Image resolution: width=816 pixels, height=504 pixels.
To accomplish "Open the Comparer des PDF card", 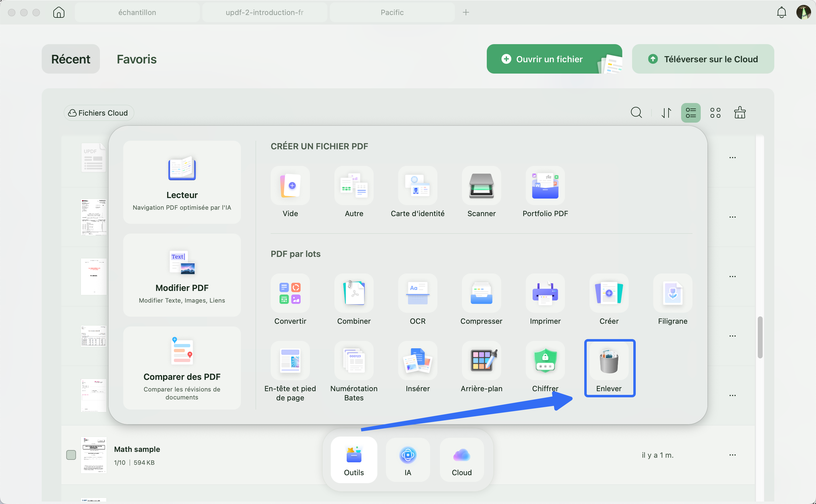I will point(182,368).
